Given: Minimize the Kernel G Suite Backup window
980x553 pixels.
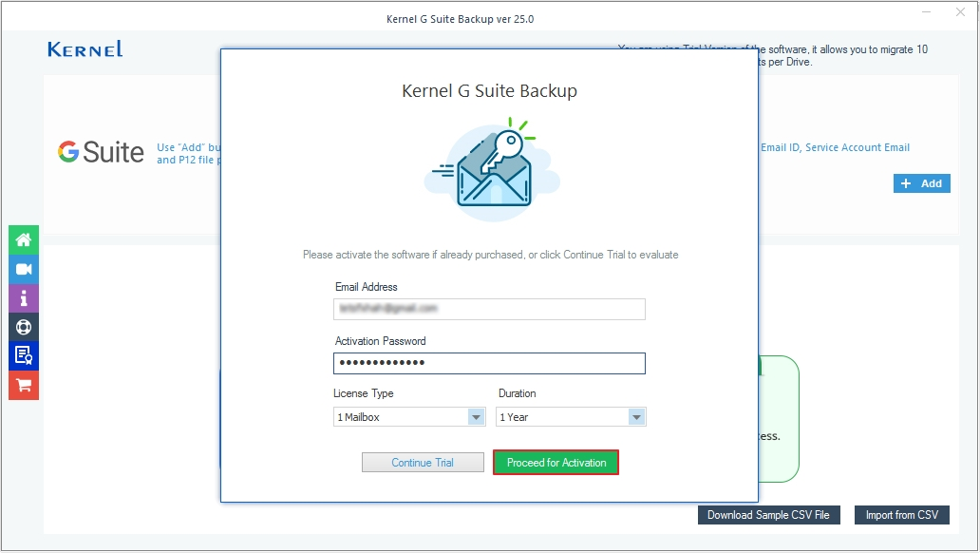Looking at the screenshot, I should point(928,12).
